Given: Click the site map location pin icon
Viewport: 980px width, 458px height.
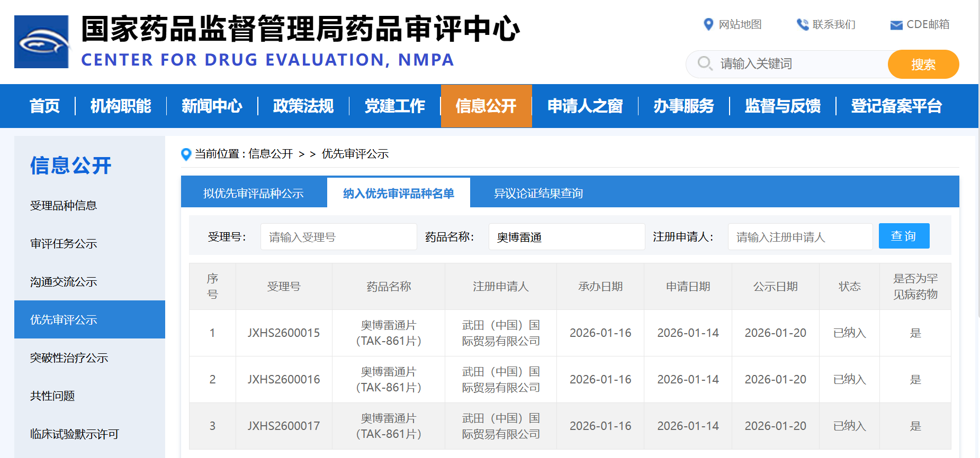Looking at the screenshot, I should pyautogui.click(x=708, y=24).
